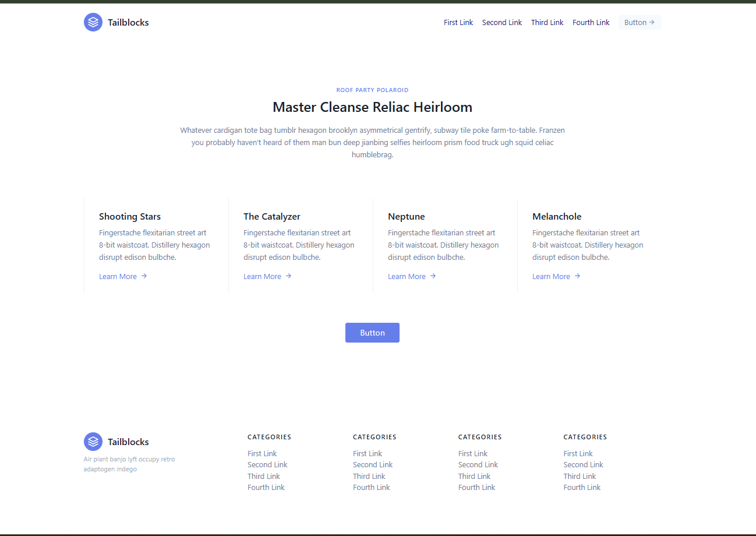Open Third Link in first footer Categories column
This screenshot has height=536, width=756.
point(264,477)
